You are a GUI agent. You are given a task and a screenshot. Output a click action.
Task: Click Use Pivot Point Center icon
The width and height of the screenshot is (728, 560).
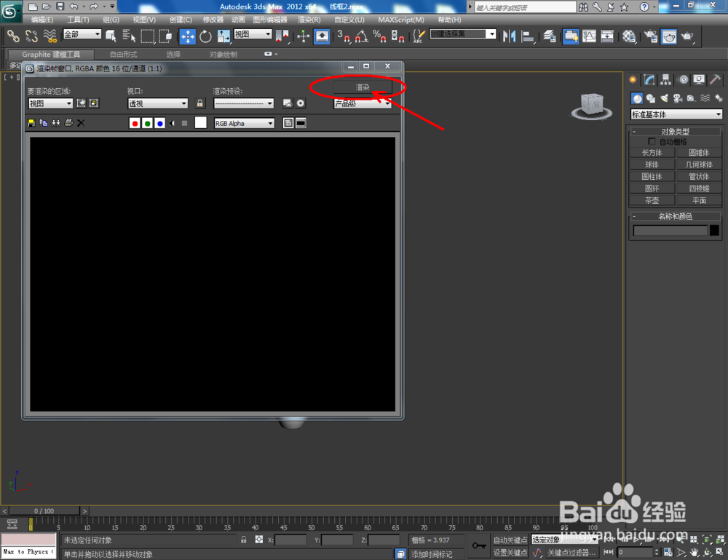282,36
